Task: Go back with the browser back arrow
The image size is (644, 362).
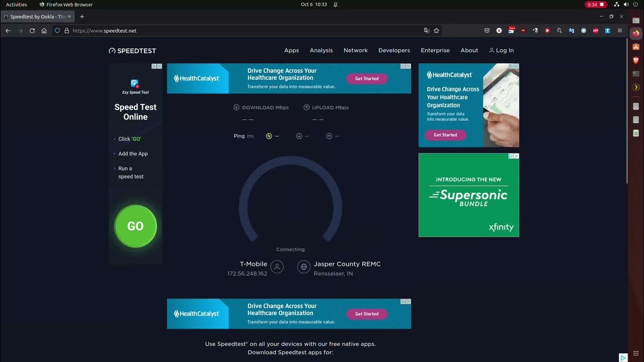Action: tap(8, 31)
